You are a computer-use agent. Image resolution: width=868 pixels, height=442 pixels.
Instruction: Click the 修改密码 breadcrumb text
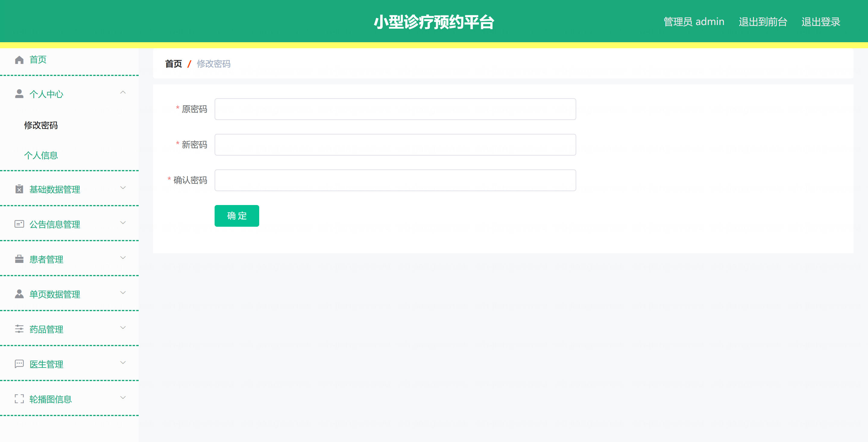(x=214, y=64)
